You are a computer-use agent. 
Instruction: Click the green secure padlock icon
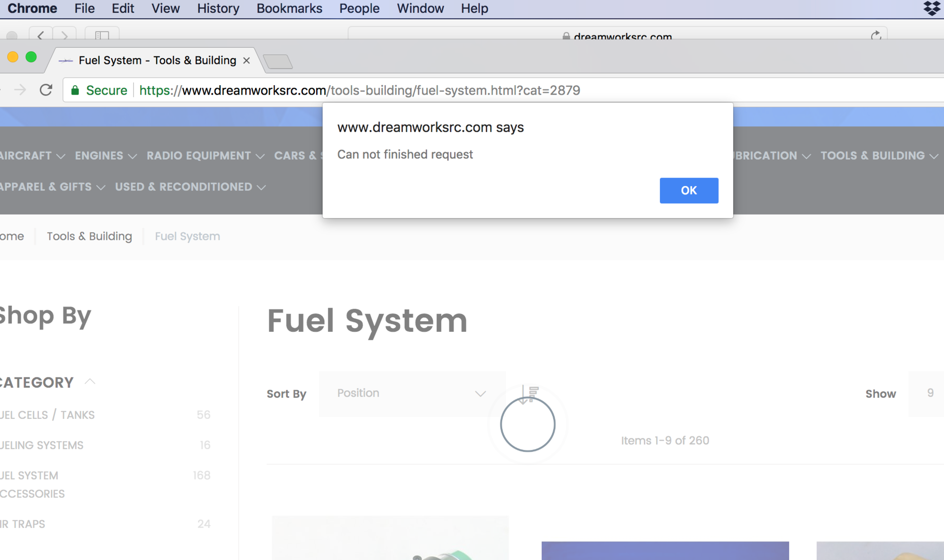pyautogui.click(x=75, y=90)
